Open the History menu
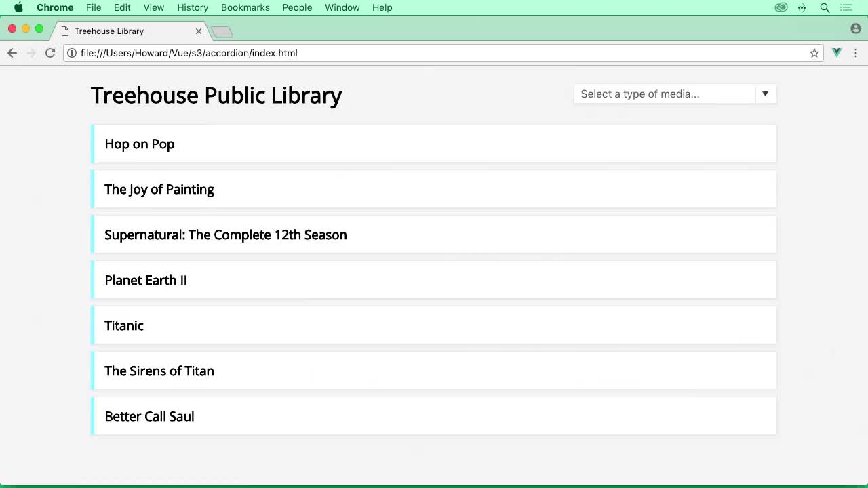Image resolution: width=868 pixels, height=488 pixels. pos(193,7)
